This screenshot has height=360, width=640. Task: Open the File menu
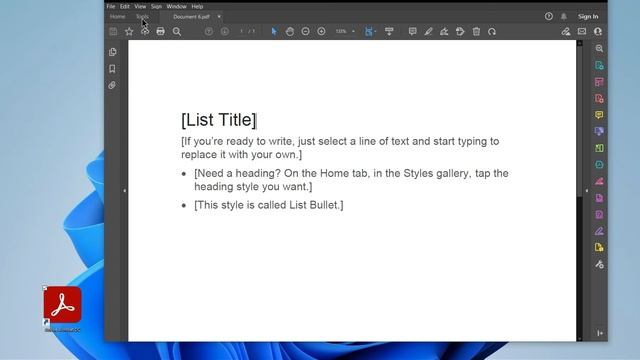click(x=111, y=7)
